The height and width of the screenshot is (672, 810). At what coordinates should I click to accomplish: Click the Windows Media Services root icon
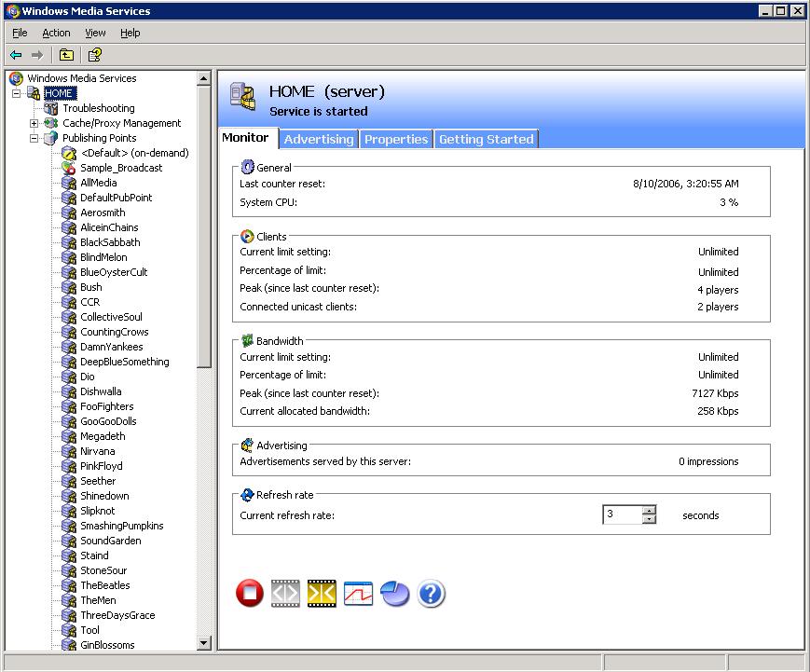[x=16, y=78]
